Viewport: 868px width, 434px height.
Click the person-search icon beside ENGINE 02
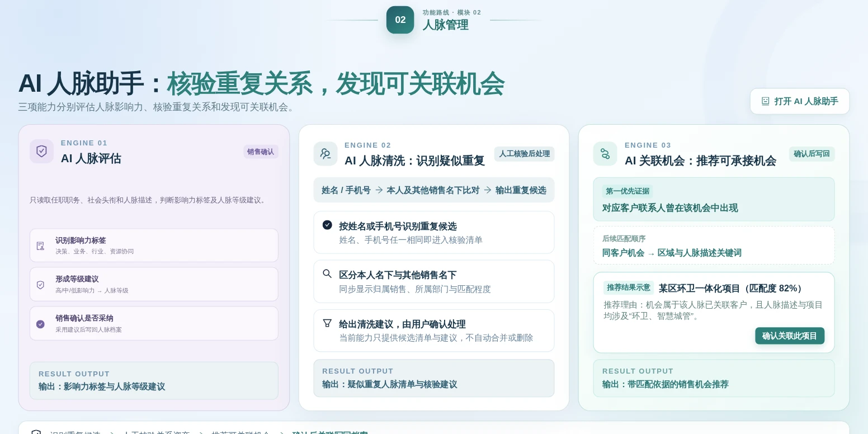click(325, 153)
